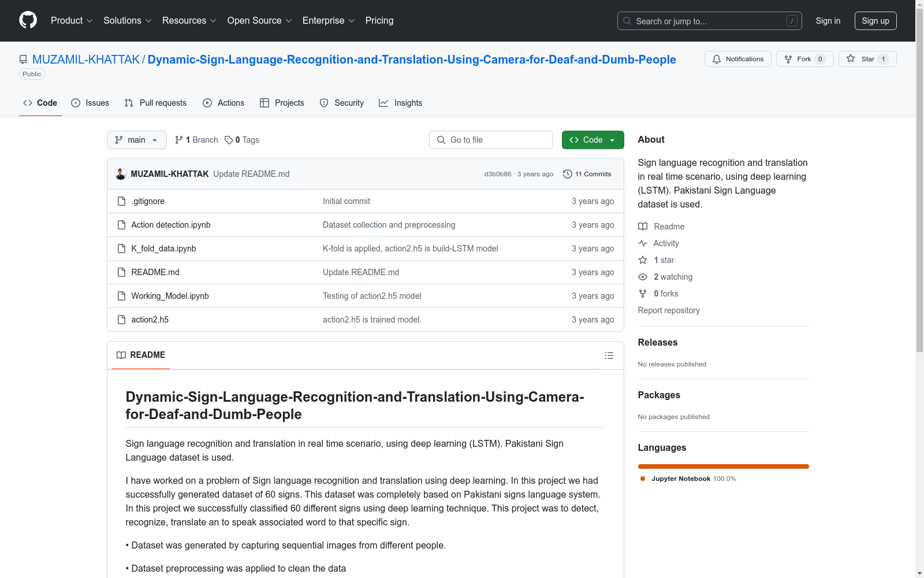Expand the Product menu
924x578 pixels.
click(72, 21)
